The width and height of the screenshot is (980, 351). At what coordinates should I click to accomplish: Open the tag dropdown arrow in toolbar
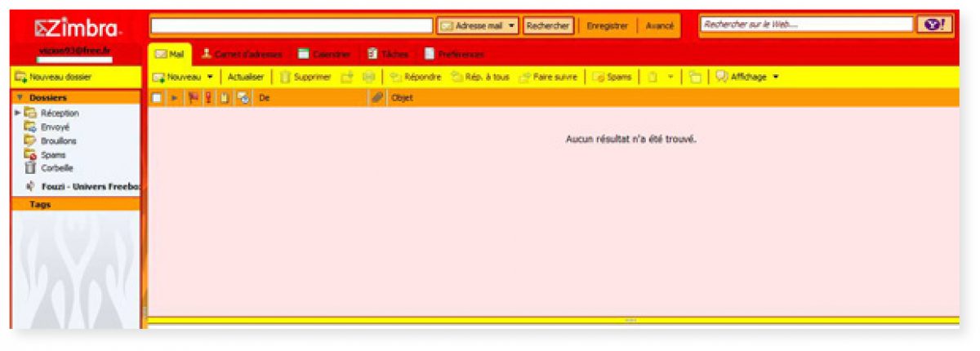(x=670, y=77)
